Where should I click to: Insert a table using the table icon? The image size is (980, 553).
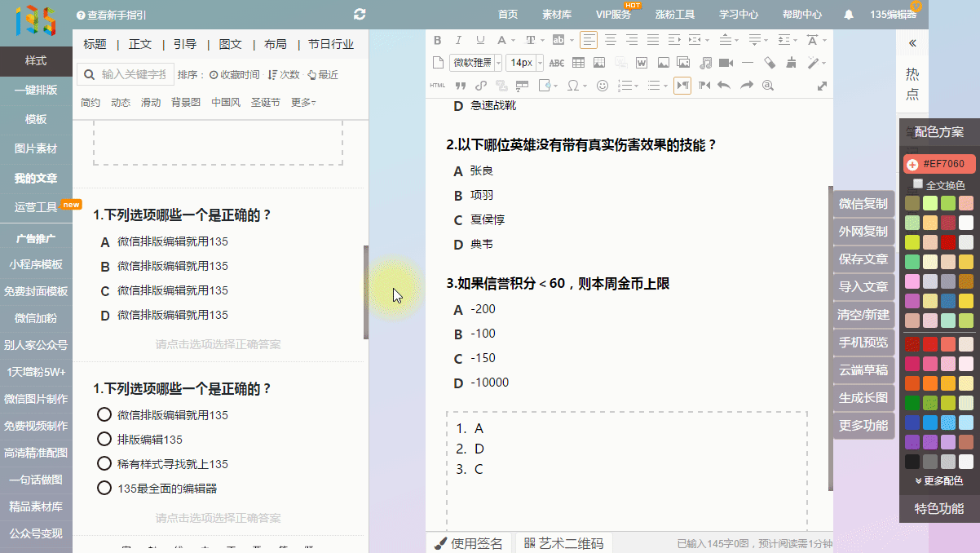pos(578,63)
